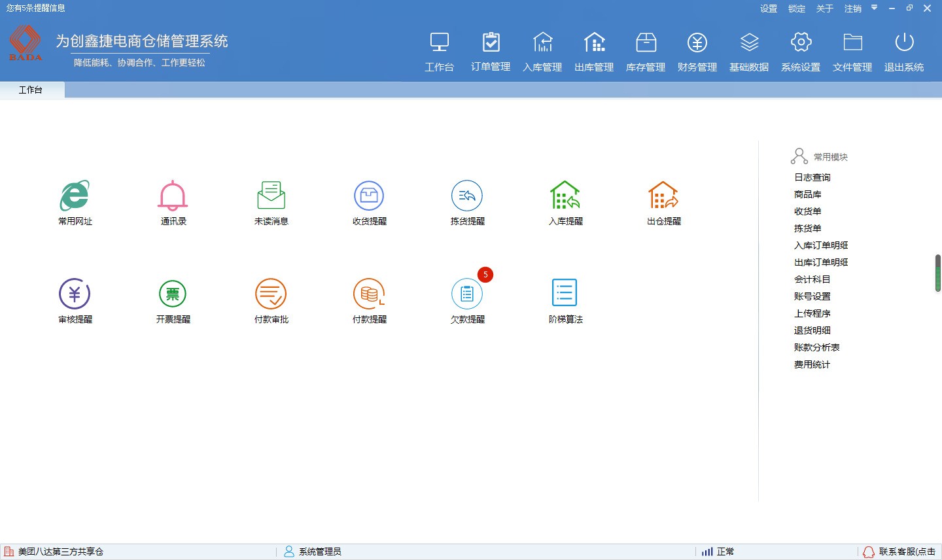
Task: Click 设置 in the title bar
Action: click(x=769, y=9)
